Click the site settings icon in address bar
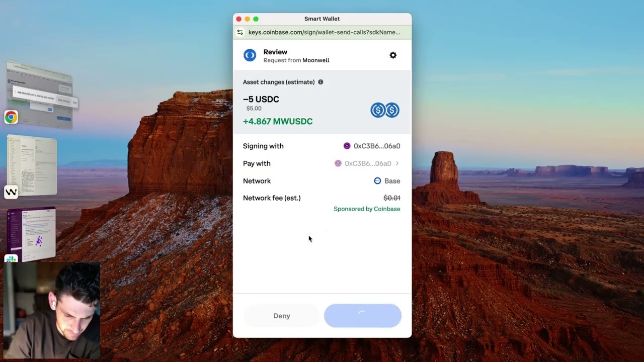The width and height of the screenshot is (644, 362). pos(240,32)
